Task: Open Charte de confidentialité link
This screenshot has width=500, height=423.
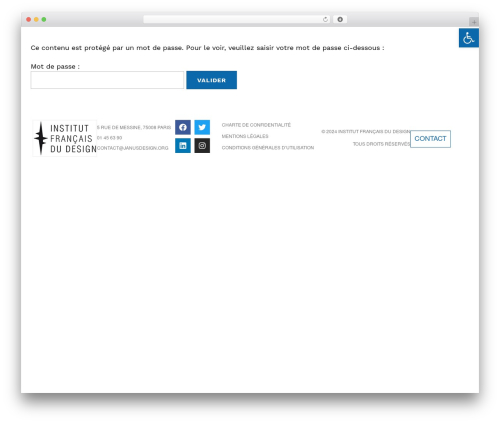Action: point(256,125)
